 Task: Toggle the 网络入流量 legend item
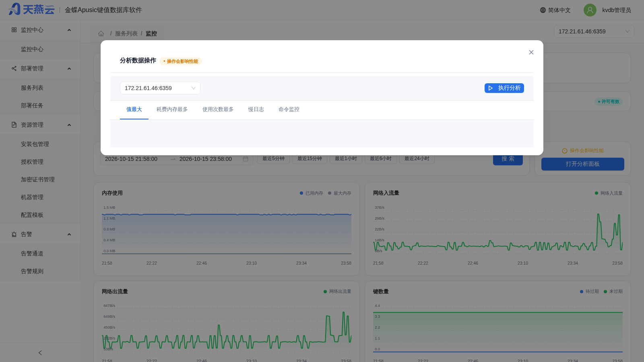coord(609,193)
